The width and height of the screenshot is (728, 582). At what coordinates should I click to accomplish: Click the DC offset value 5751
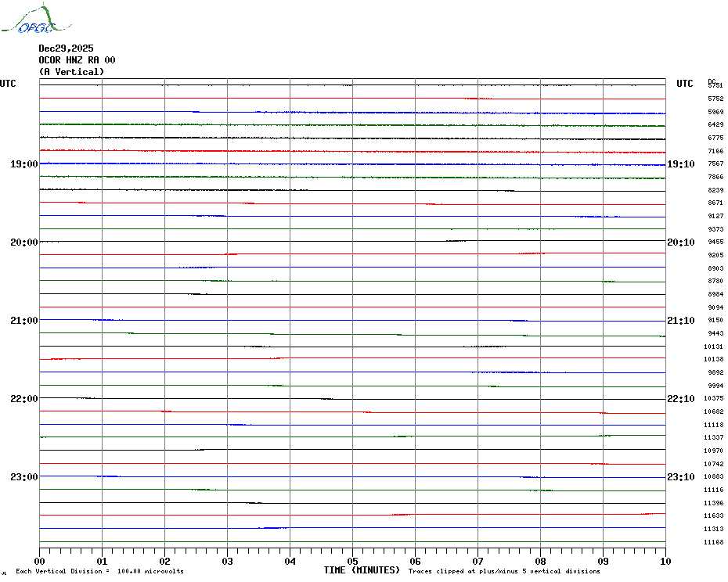click(715, 86)
